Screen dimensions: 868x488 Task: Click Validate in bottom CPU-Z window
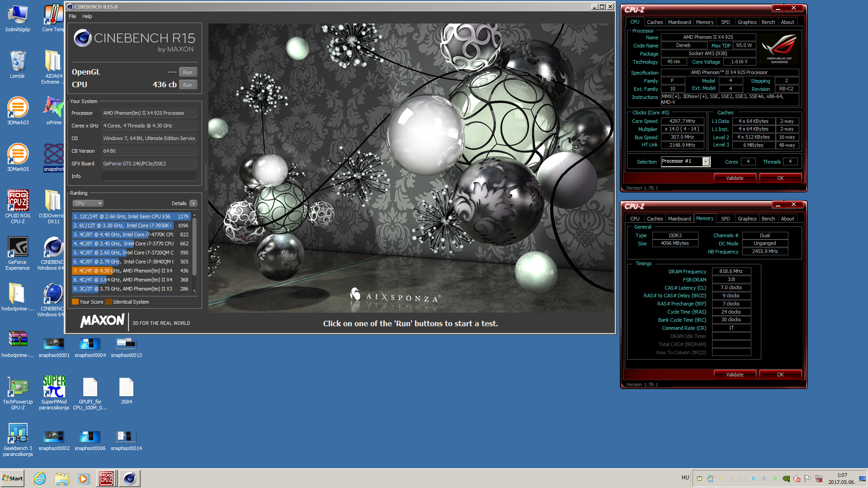pyautogui.click(x=735, y=375)
